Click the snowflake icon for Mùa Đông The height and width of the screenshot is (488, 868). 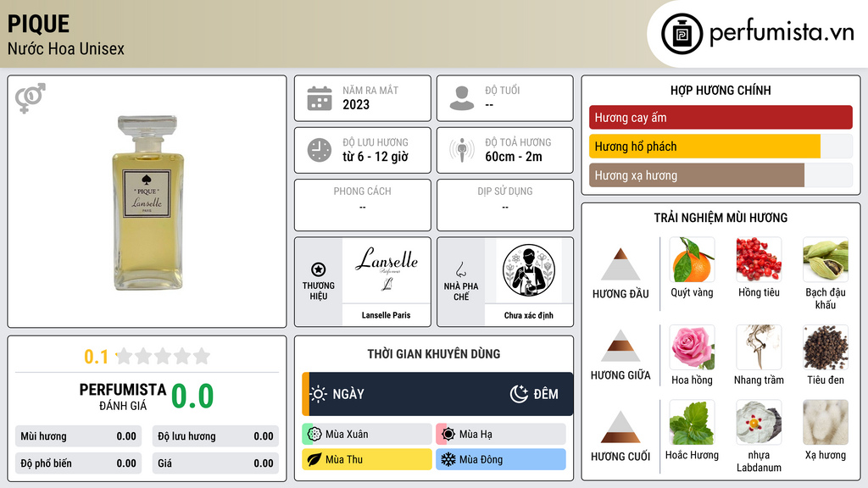pyautogui.click(x=448, y=459)
